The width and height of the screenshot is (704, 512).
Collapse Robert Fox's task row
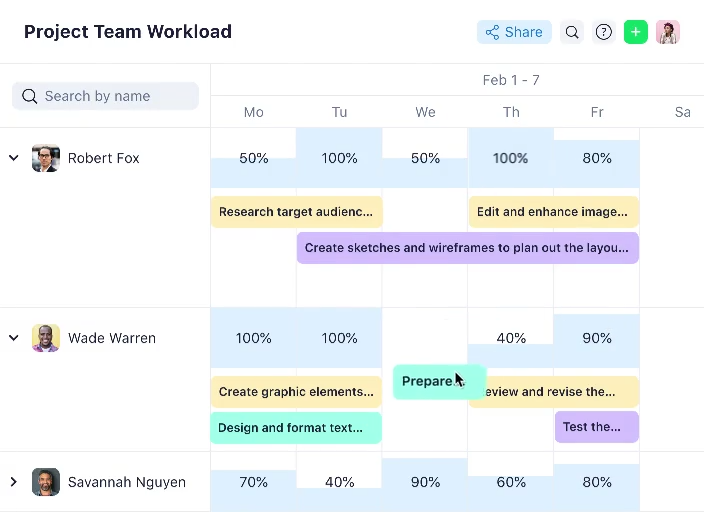pos(14,158)
